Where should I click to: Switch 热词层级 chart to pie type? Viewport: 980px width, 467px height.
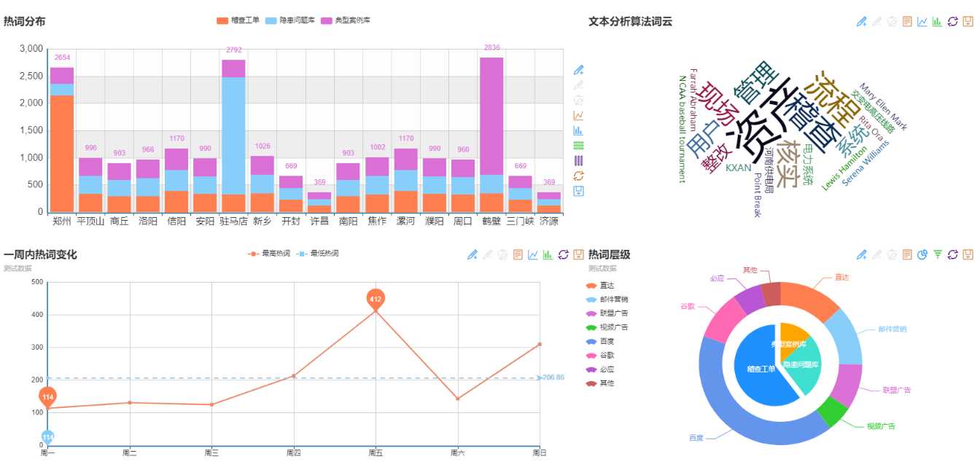point(922,254)
